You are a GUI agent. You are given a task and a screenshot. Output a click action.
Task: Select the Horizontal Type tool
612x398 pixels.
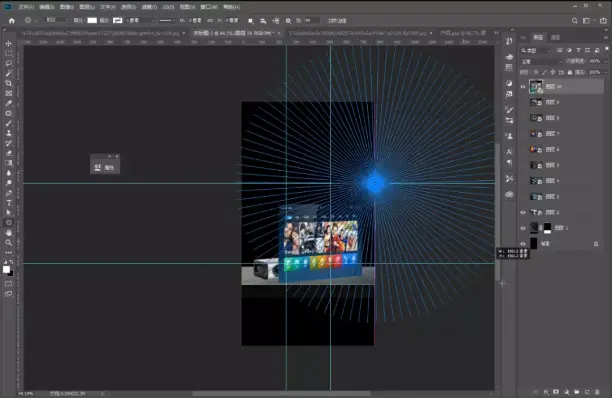[9, 203]
